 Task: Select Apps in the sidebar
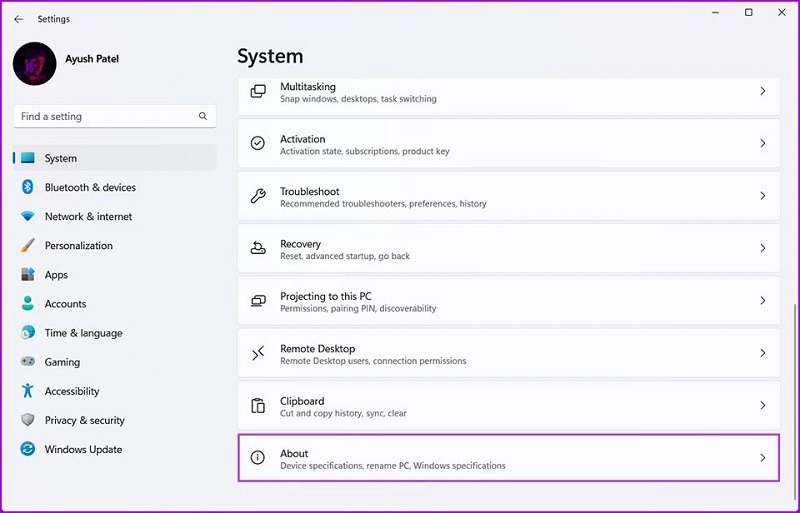tap(56, 275)
